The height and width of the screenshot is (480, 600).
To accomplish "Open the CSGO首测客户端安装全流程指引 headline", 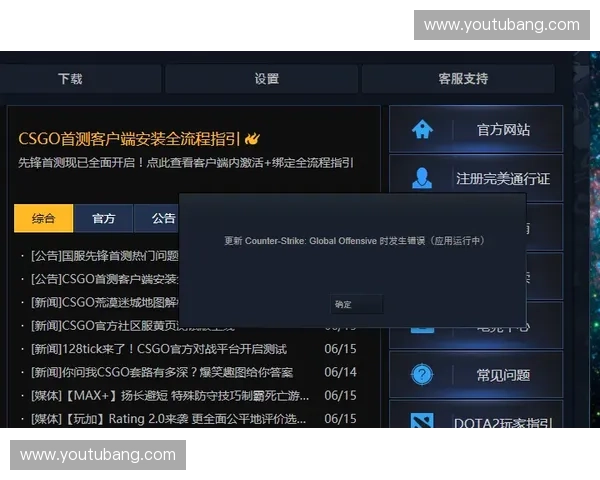I will pyautogui.click(x=129, y=139).
